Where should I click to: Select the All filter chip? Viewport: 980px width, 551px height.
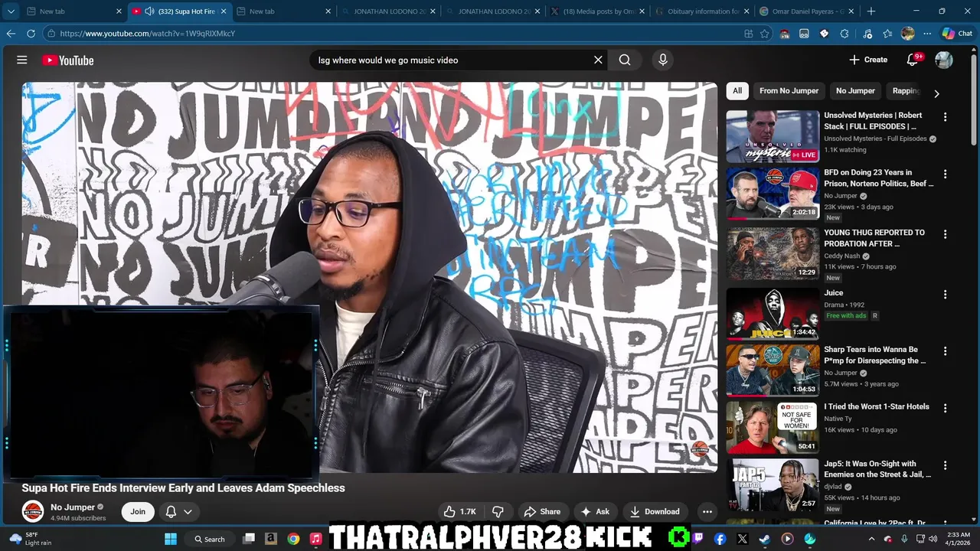coord(737,90)
